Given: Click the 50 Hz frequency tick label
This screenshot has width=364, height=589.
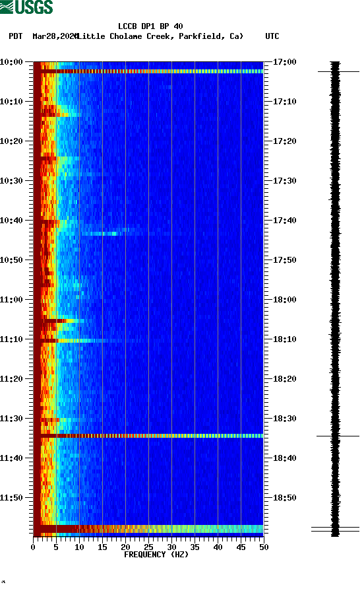Looking at the screenshot, I should click(x=264, y=547).
